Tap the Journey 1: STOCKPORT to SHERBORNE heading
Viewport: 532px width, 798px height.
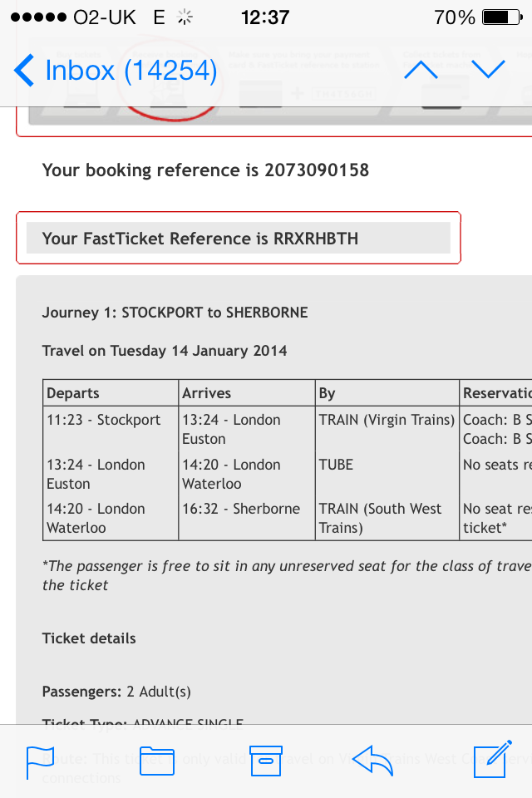pos(175,313)
